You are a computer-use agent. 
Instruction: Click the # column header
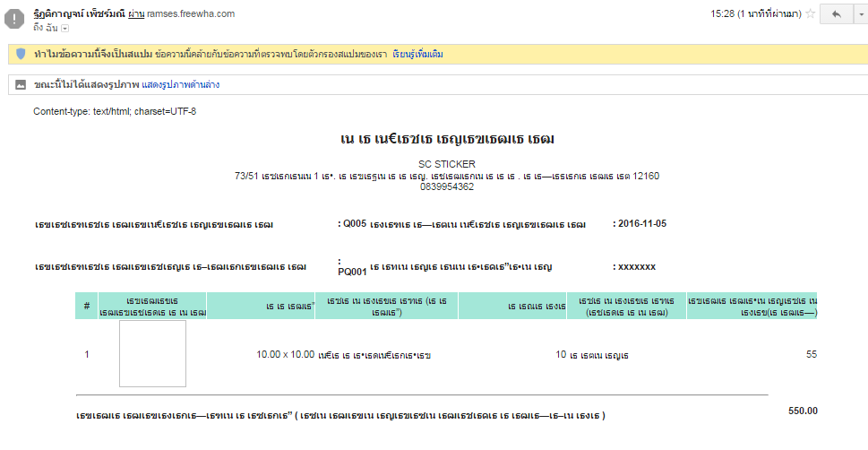click(x=87, y=306)
